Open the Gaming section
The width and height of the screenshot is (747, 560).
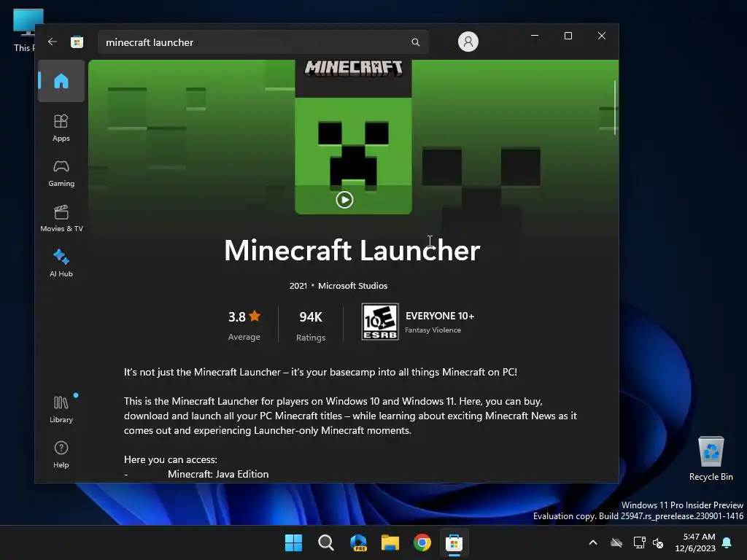(61, 174)
